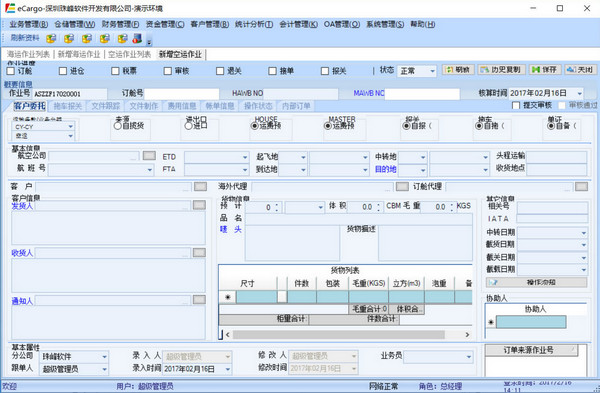Click the 品名 input field

click(x=359, y=219)
